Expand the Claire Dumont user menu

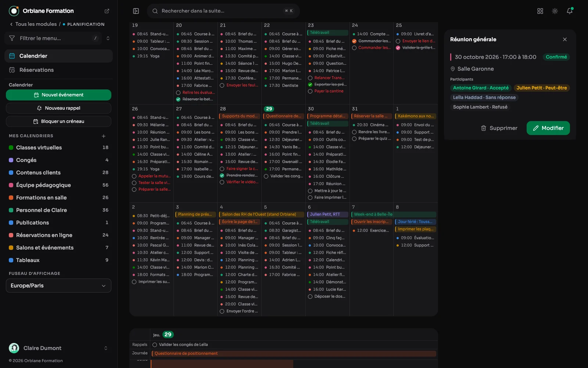106,348
